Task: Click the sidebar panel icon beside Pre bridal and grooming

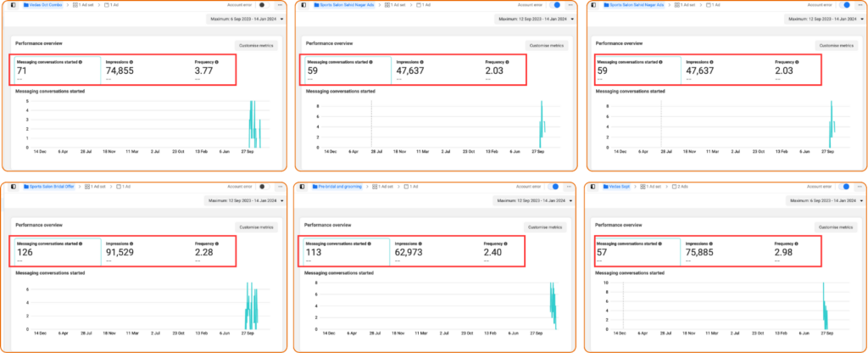Action: pyautogui.click(x=303, y=187)
